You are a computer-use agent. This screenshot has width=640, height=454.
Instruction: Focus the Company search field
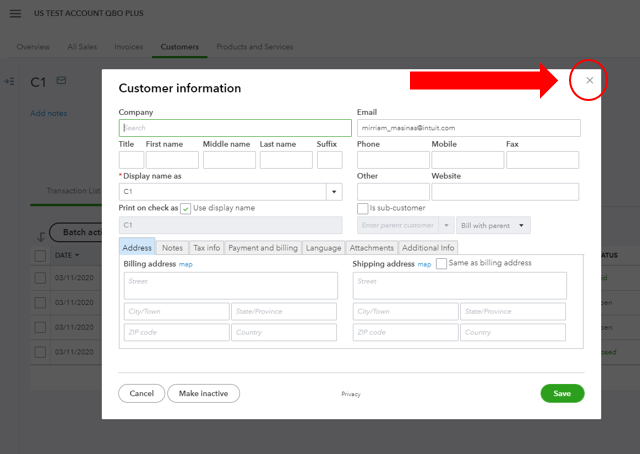(235, 128)
